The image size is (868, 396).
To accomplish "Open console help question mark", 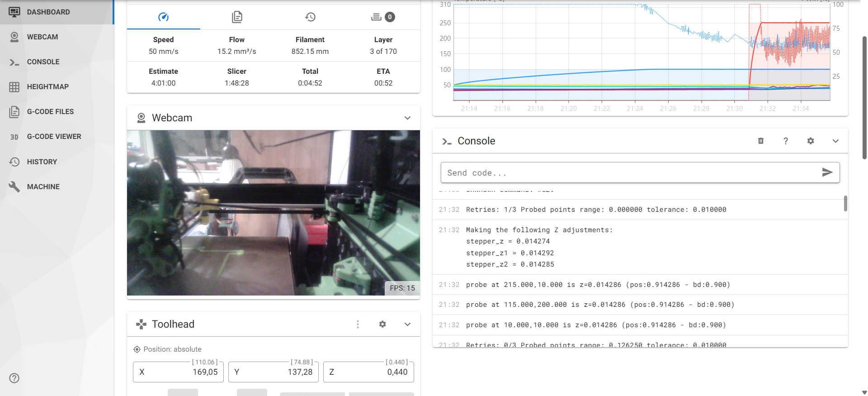I will point(786,141).
